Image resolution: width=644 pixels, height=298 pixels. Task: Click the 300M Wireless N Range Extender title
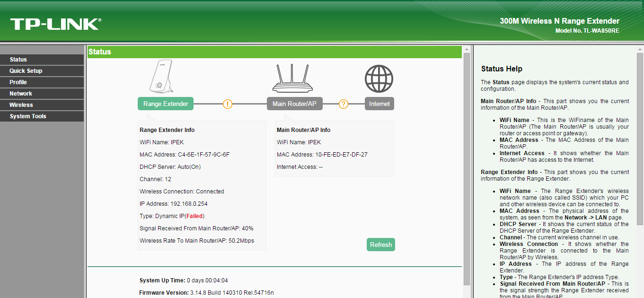[559, 21]
